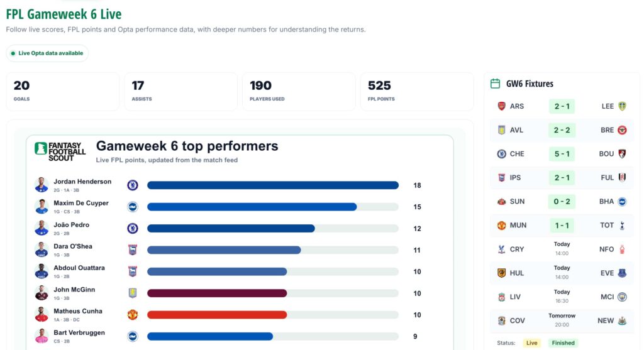This screenshot has height=350, width=644.
Task: Click the COV vs NEW Tomorrow 20:00 kickoff time
Action: (562, 320)
